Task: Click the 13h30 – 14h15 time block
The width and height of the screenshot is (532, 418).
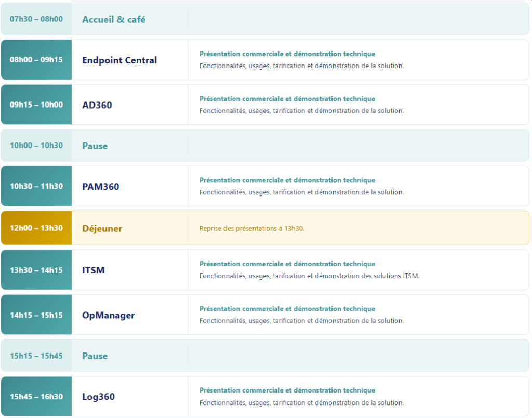Action: (x=36, y=270)
